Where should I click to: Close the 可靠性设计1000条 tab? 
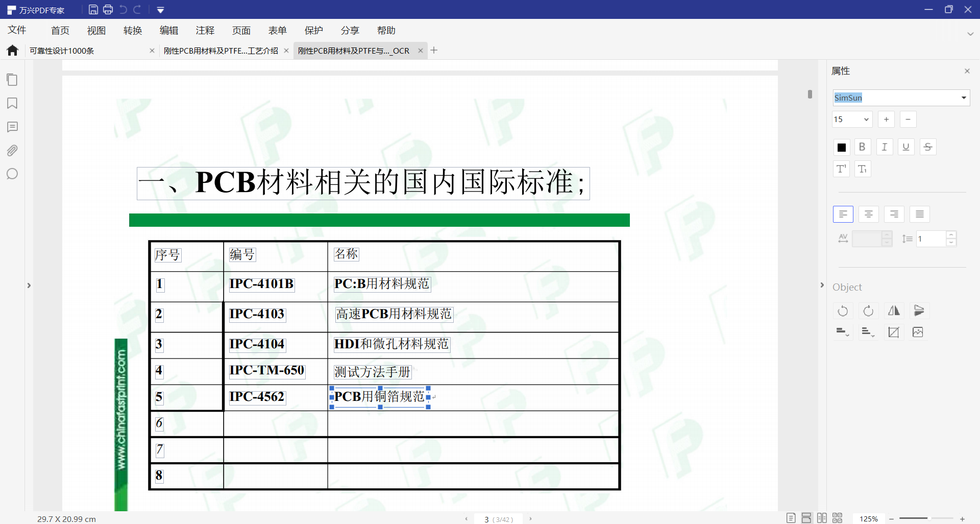[x=152, y=51]
